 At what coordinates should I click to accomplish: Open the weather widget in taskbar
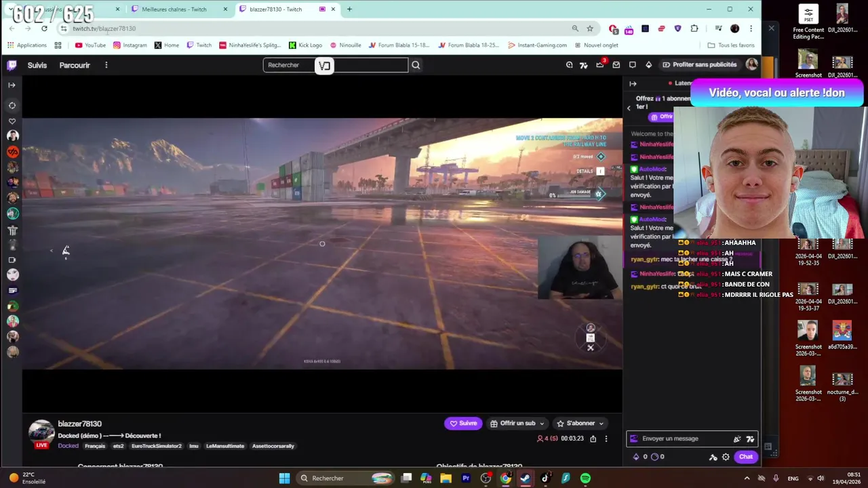click(26, 478)
